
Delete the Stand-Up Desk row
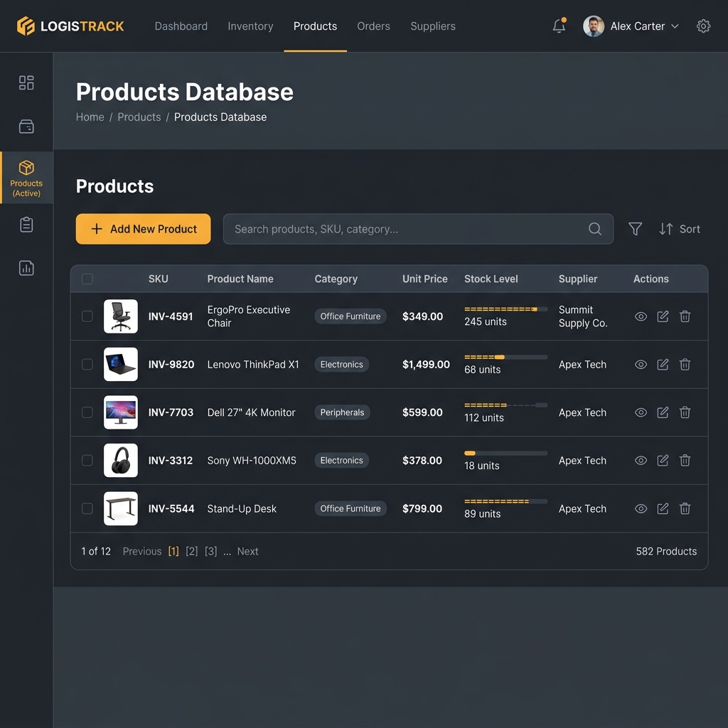(685, 508)
